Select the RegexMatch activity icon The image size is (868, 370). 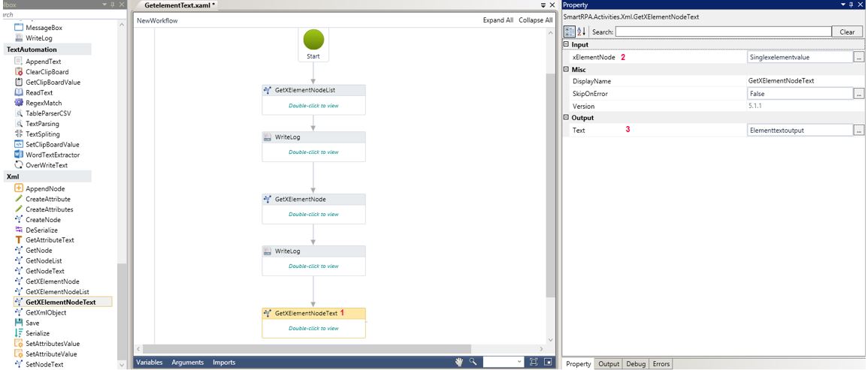pyautogui.click(x=19, y=103)
